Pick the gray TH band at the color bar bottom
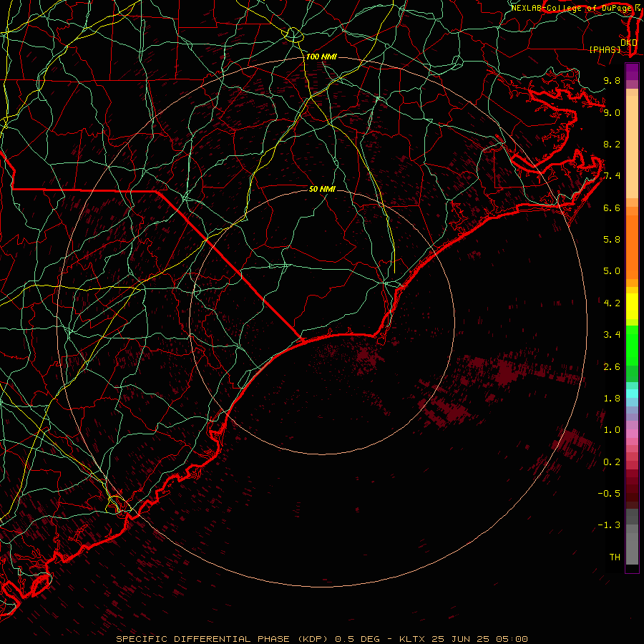644x644 pixels. [x=632, y=548]
